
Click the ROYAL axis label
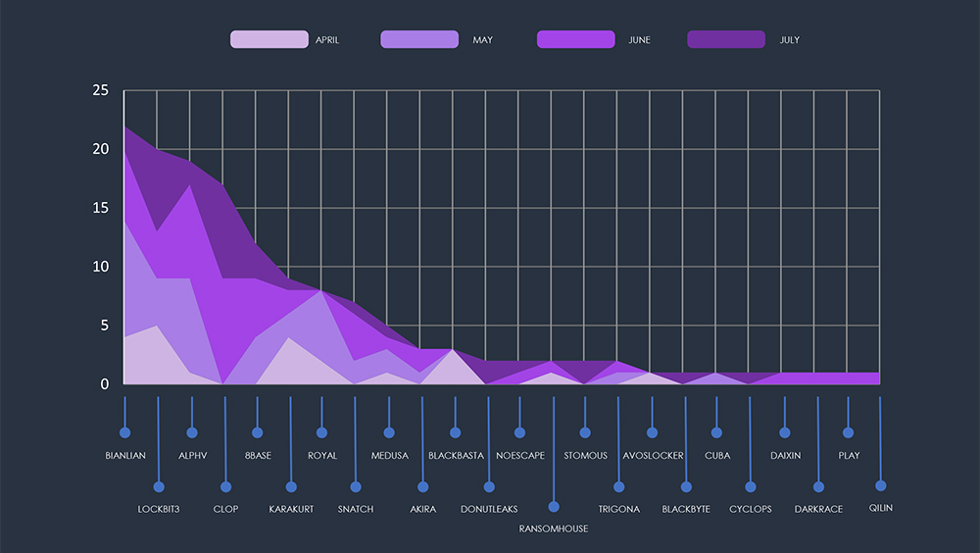click(x=321, y=455)
